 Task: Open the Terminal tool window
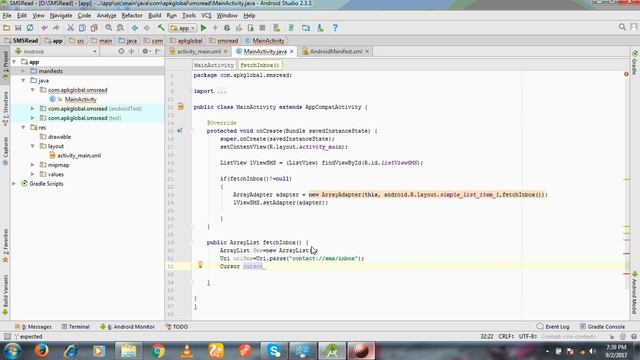click(x=76, y=327)
